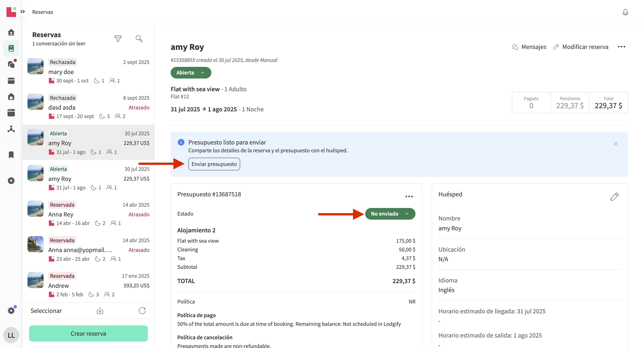Screen dimensions: 644x348
Task: Open Mensajes for this booking
Action: click(529, 47)
